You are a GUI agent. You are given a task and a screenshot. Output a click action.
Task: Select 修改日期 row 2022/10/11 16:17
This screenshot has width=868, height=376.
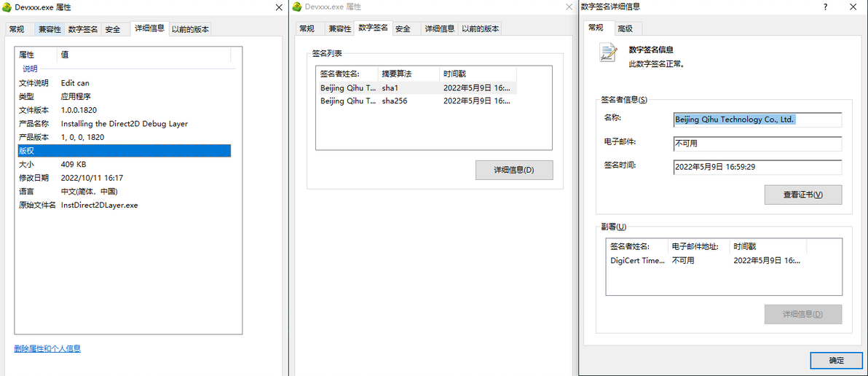124,178
